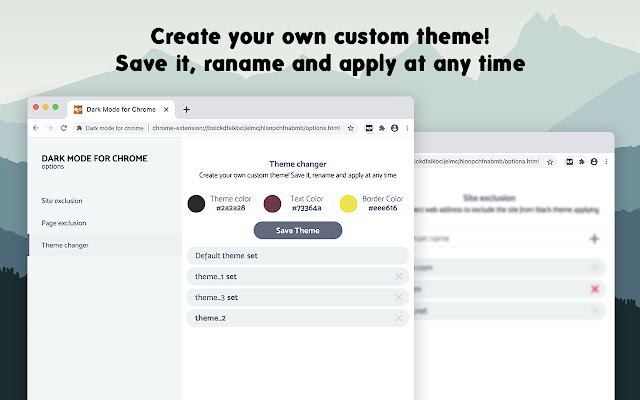Click the Site exclusion heading in the back window
The image size is (640, 400).
click(489, 198)
